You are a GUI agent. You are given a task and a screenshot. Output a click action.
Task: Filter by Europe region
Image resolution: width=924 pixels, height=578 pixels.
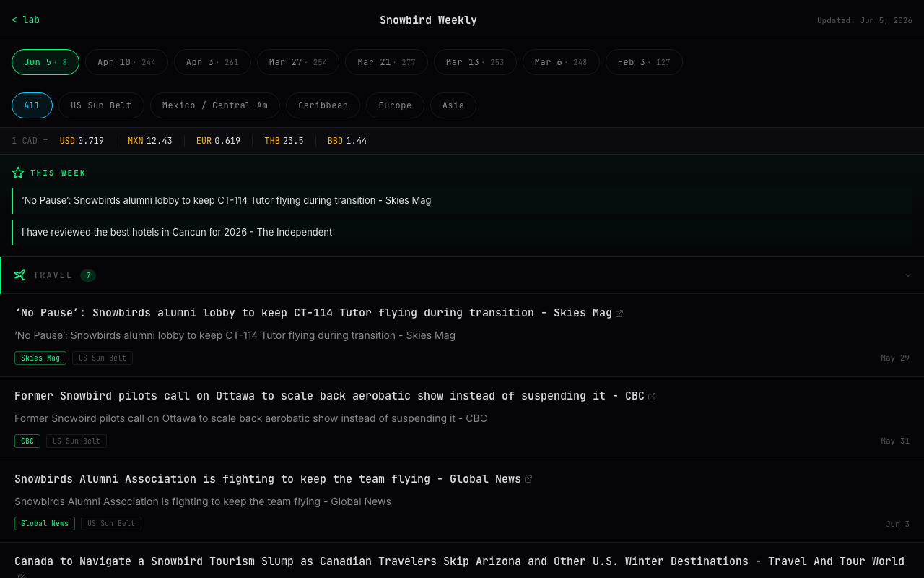pos(395,105)
